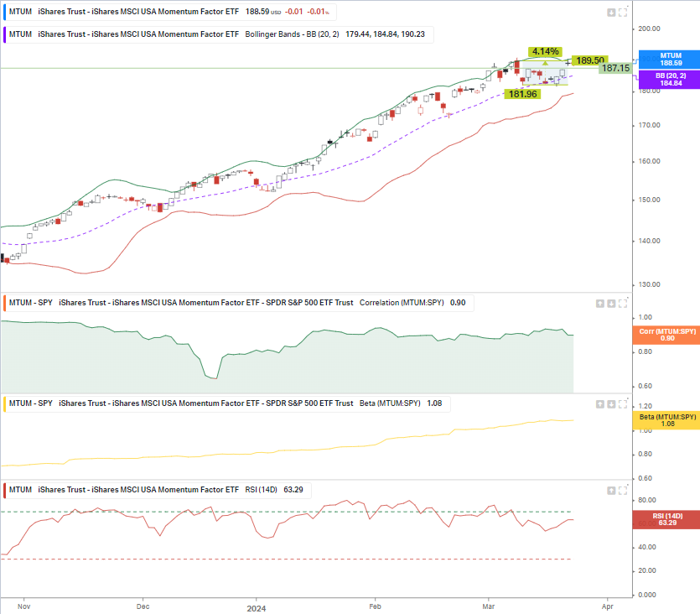Click the 130.00 price axis tick
This screenshot has width=700, height=614.
click(649, 284)
